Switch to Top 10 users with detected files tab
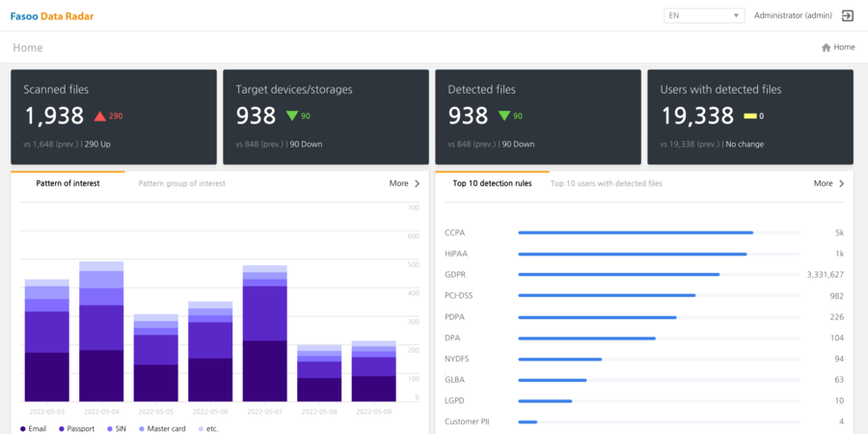Image resolution: width=868 pixels, height=434 pixels. click(x=606, y=183)
